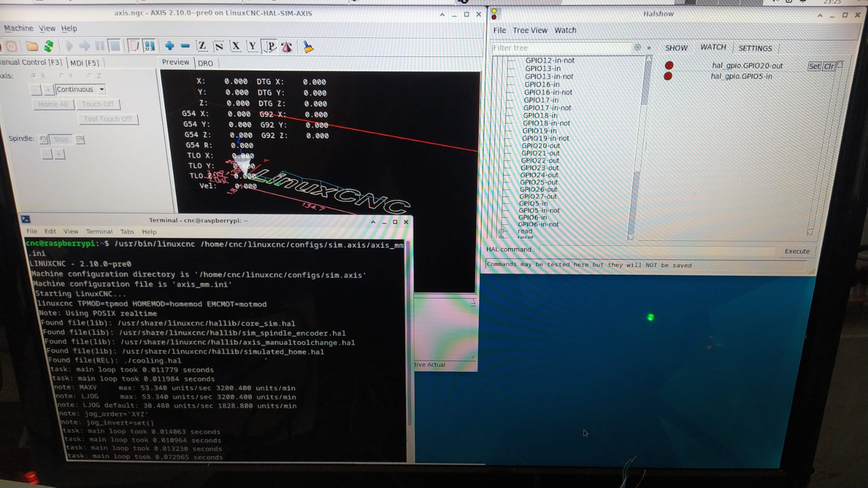
Task: Open the View menu in AXIS
Action: pos(47,28)
